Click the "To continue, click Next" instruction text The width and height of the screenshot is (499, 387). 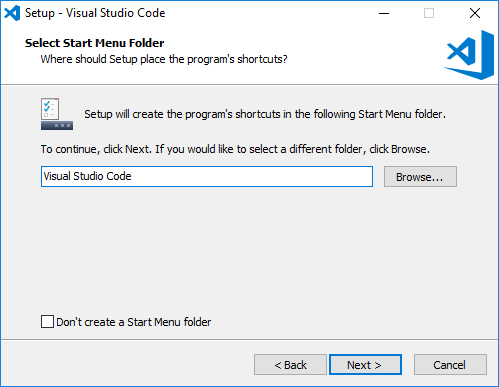(x=235, y=149)
